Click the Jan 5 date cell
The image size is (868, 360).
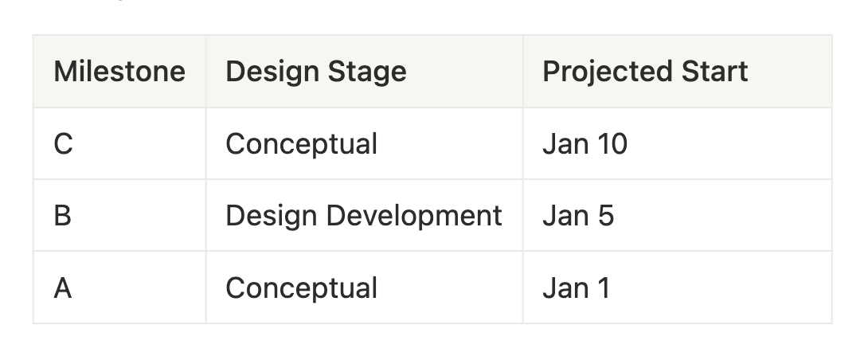(678, 216)
